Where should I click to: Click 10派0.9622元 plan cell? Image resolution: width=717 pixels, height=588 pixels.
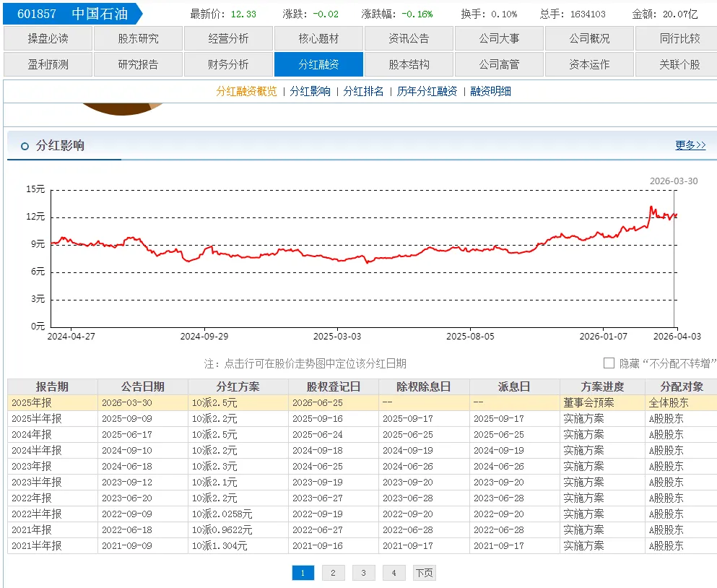click(x=238, y=530)
